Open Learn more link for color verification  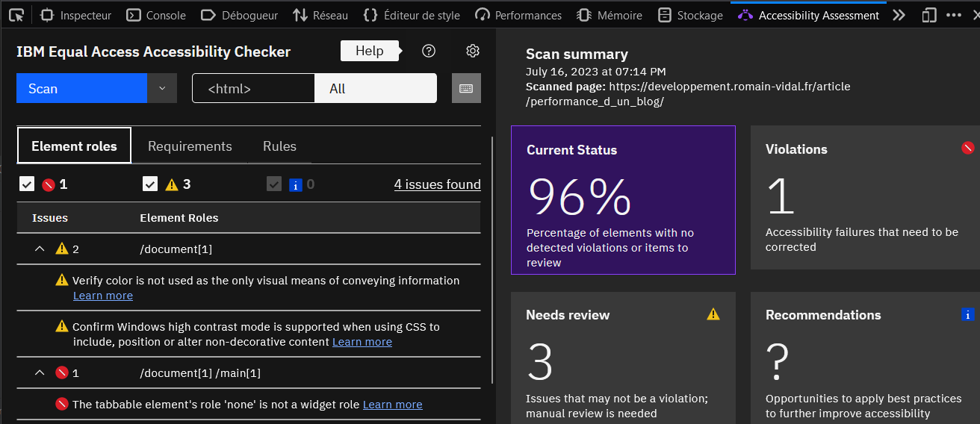[x=103, y=296]
